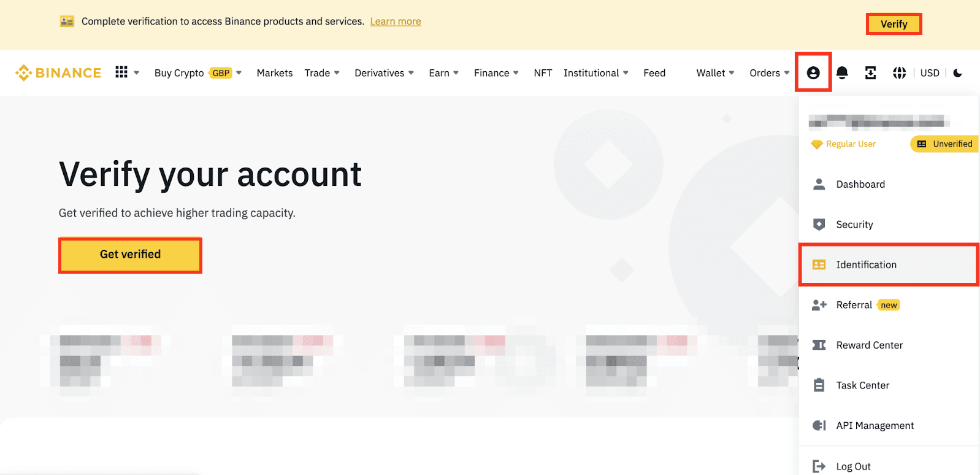
Task: Open the Markets page
Action: pyautogui.click(x=275, y=73)
